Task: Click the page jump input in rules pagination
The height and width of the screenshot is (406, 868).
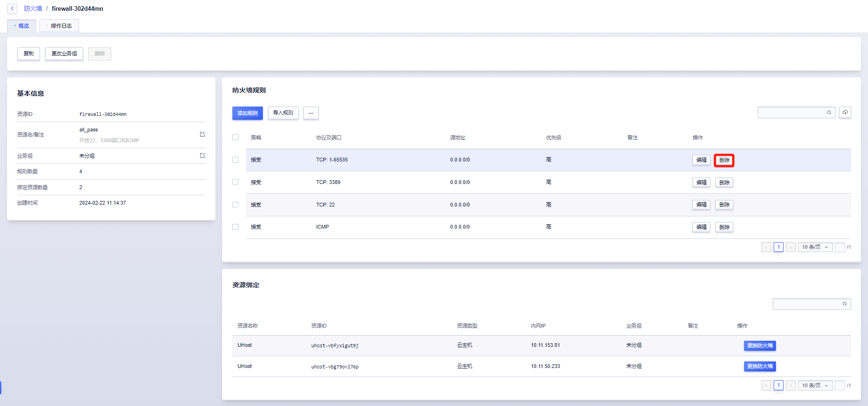Action: pos(840,247)
